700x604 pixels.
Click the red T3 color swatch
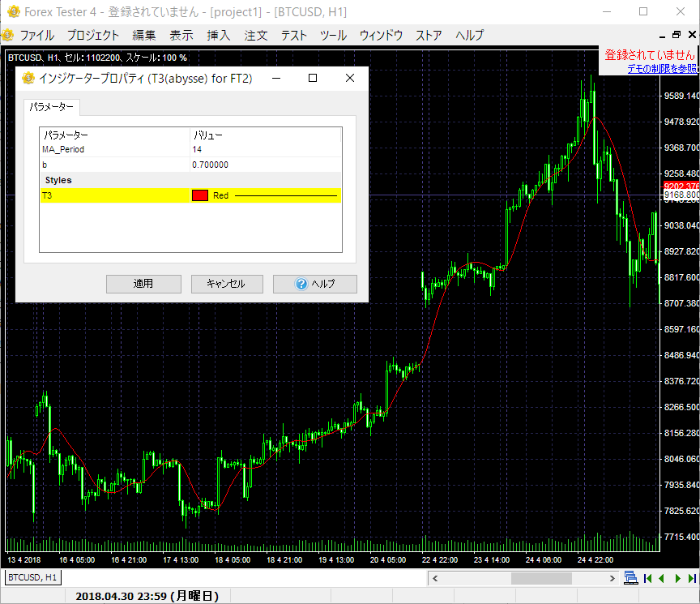pyautogui.click(x=200, y=195)
